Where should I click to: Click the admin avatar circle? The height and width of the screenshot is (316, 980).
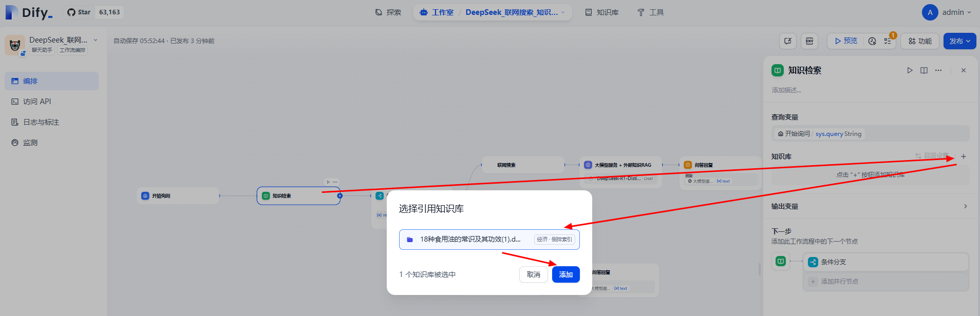click(x=930, y=12)
